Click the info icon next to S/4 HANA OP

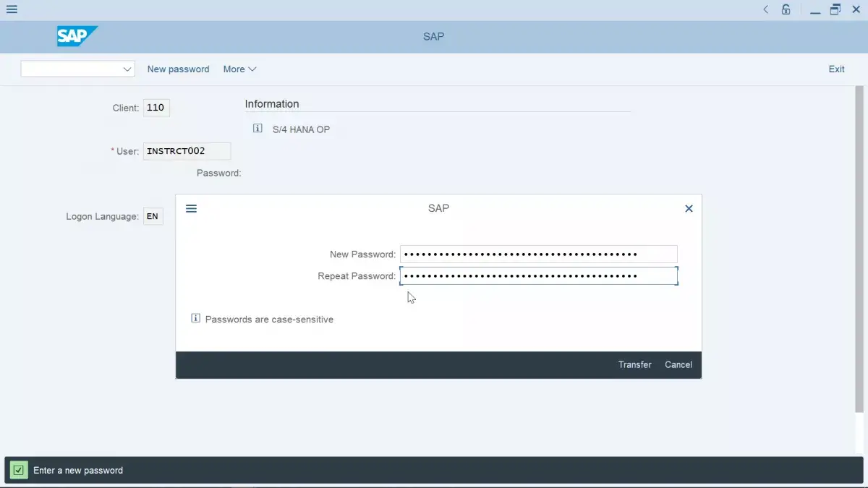pos(257,127)
